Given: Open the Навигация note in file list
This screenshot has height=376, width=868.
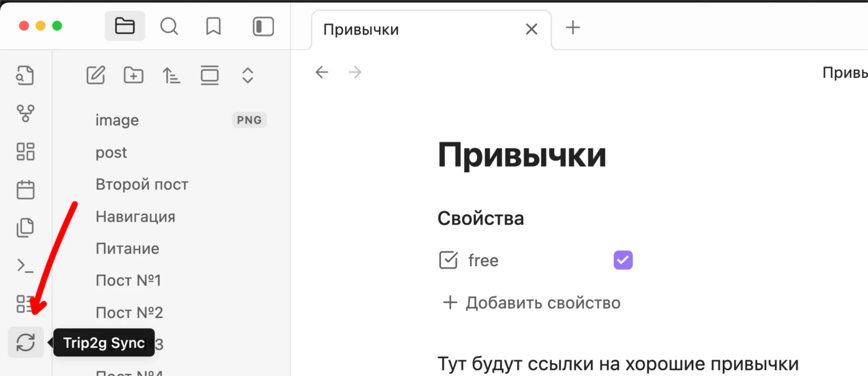Looking at the screenshot, I should (x=135, y=217).
